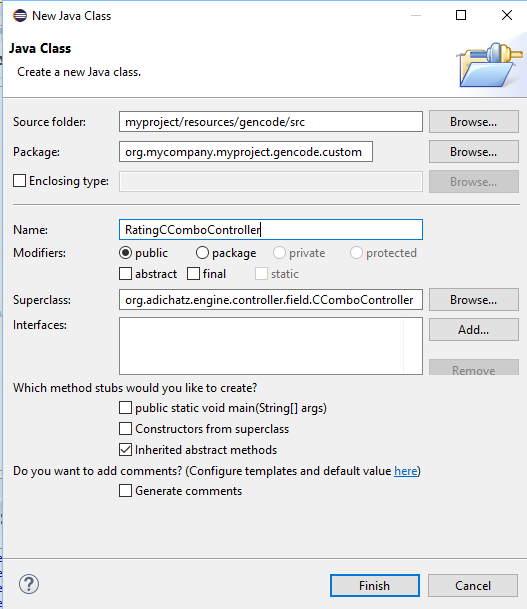Enable public static void main stub
This screenshot has width=527, height=609.
(x=125, y=408)
